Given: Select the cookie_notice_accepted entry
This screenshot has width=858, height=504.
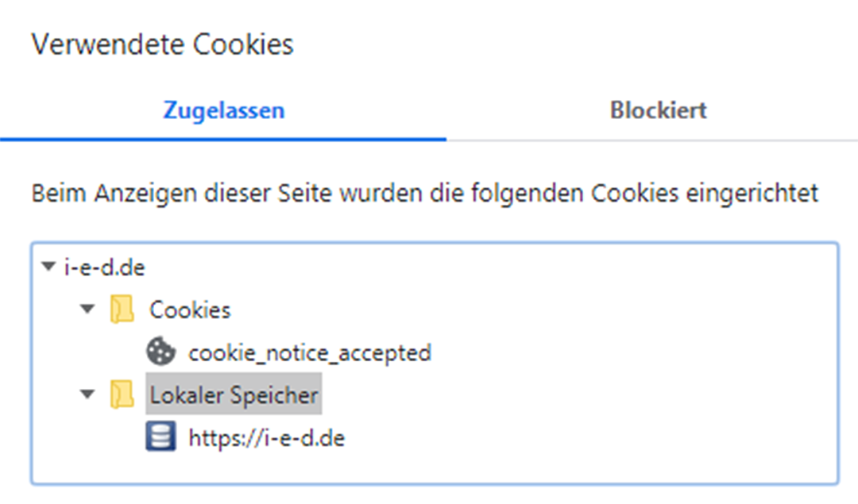Looking at the screenshot, I should (309, 352).
